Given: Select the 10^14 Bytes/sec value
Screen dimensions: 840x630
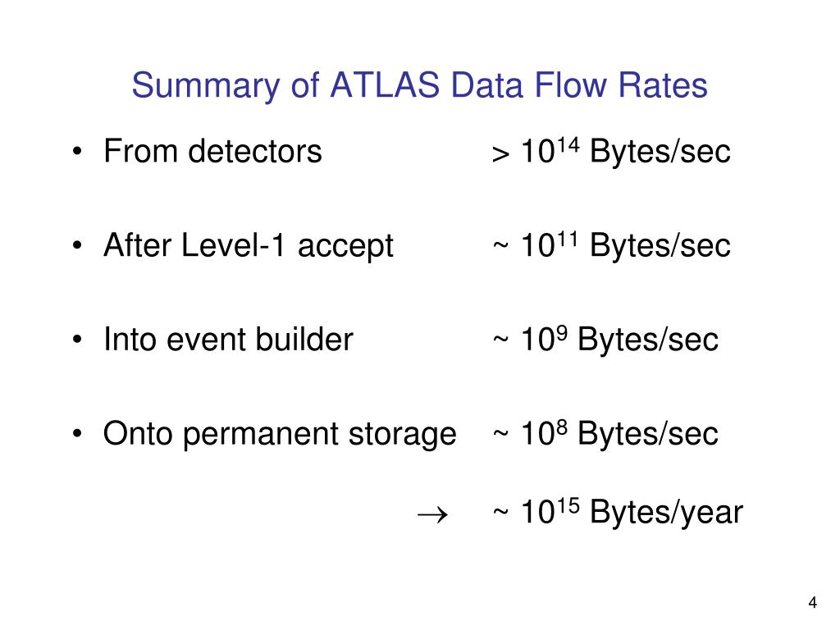Looking at the screenshot, I should (626, 151).
